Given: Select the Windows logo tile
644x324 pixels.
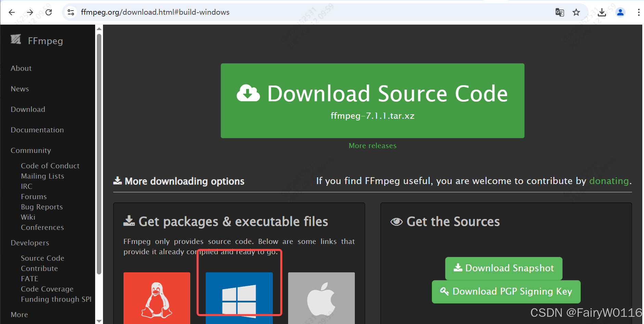Looking at the screenshot, I should [x=239, y=298].
